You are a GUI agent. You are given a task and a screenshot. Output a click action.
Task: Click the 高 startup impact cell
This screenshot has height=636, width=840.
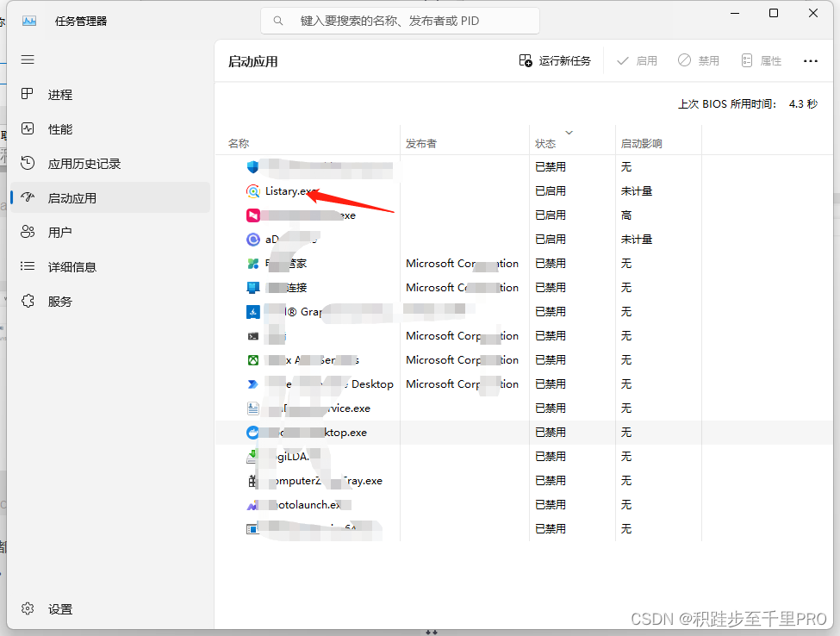[x=626, y=215]
